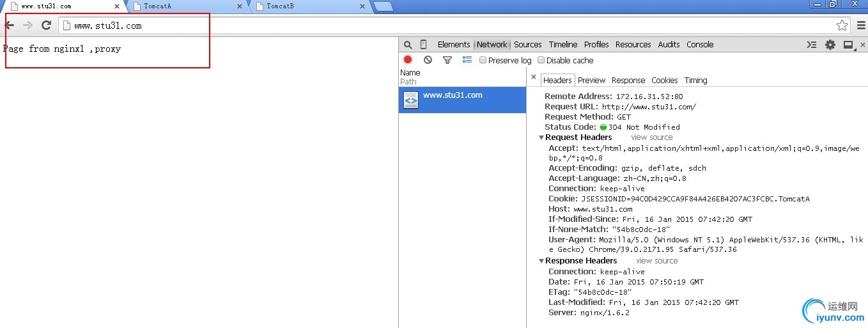
Task: Click the document icon of www.stu31.com request
Action: 411,100
